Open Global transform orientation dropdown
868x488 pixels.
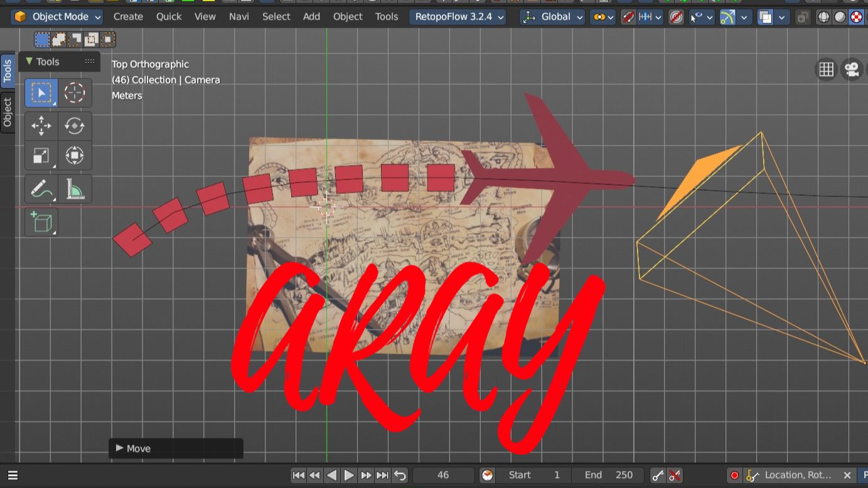pyautogui.click(x=552, y=17)
